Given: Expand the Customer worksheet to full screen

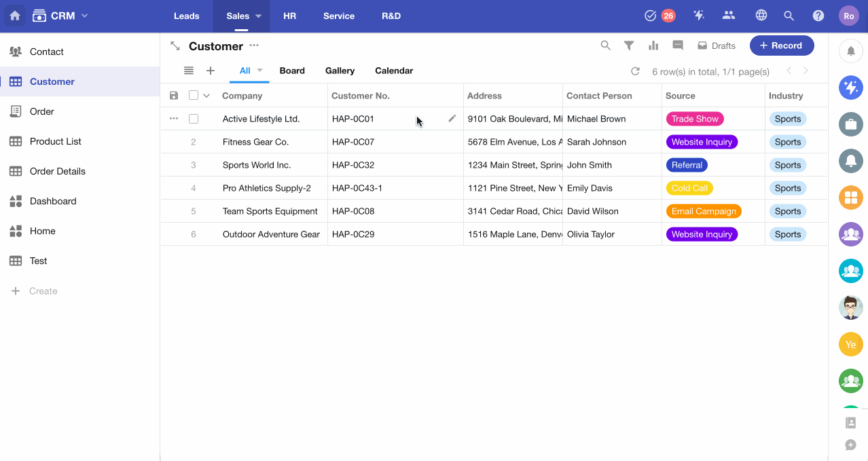Looking at the screenshot, I should pos(175,46).
